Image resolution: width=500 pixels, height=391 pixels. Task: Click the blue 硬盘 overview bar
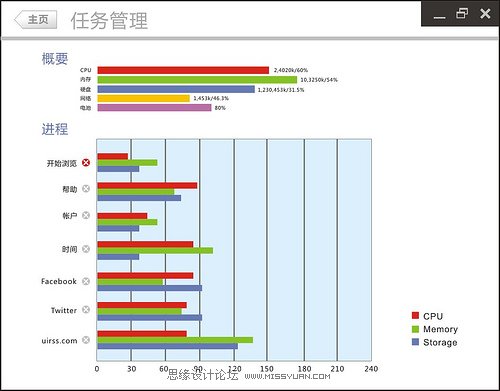176,89
